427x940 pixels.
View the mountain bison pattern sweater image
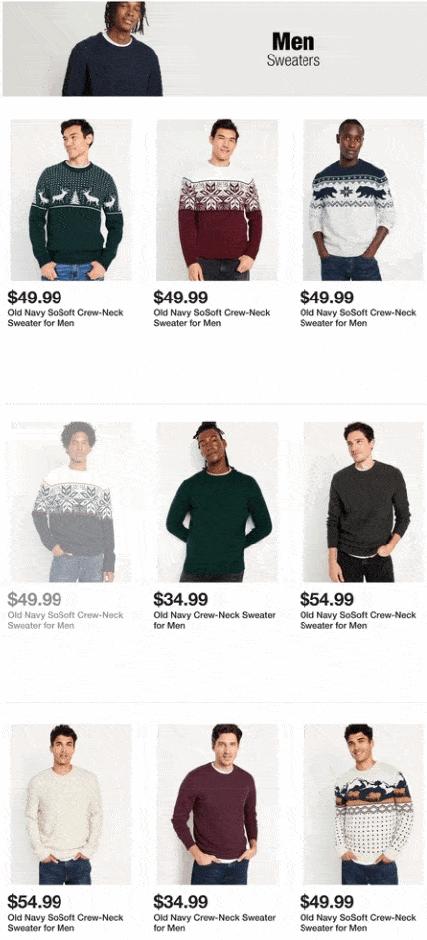coord(363,804)
